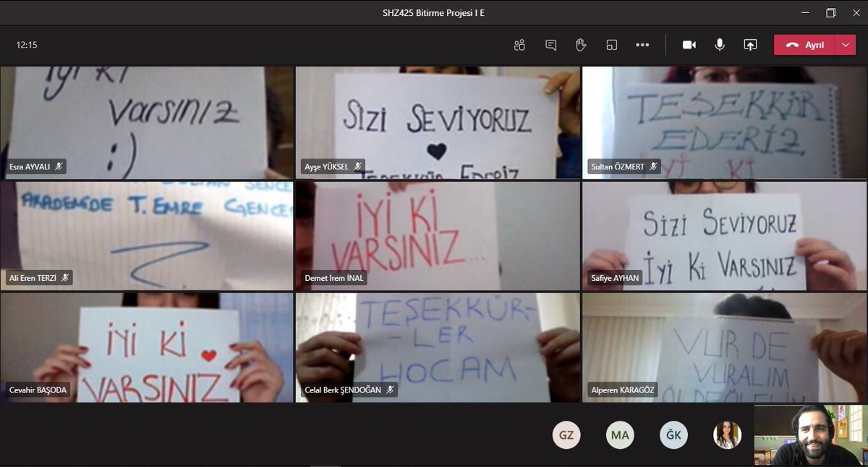Toggle the microphone mute
Viewport: 868px width, 467px height.
pyautogui.click(x=720, y=45)
